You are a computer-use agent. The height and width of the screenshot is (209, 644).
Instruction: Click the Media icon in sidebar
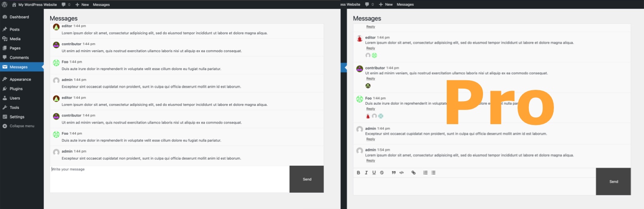pyautogui.click(x=5, y=39)
